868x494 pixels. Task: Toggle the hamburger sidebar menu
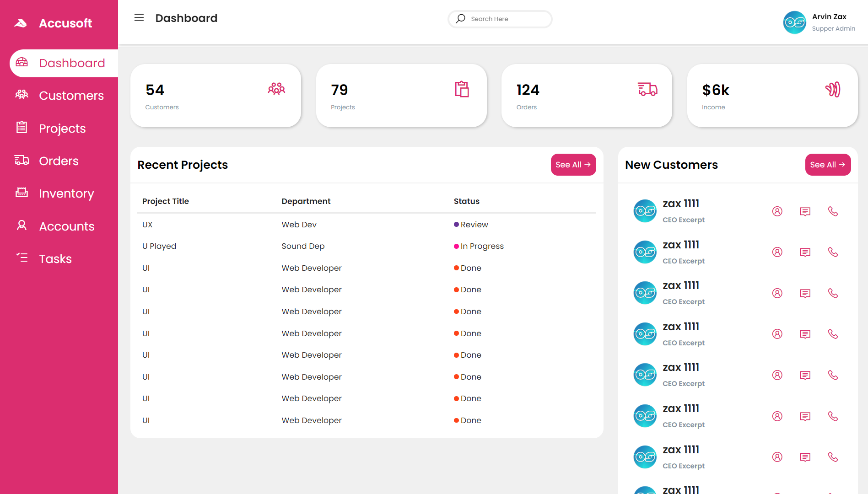point(139,18)
